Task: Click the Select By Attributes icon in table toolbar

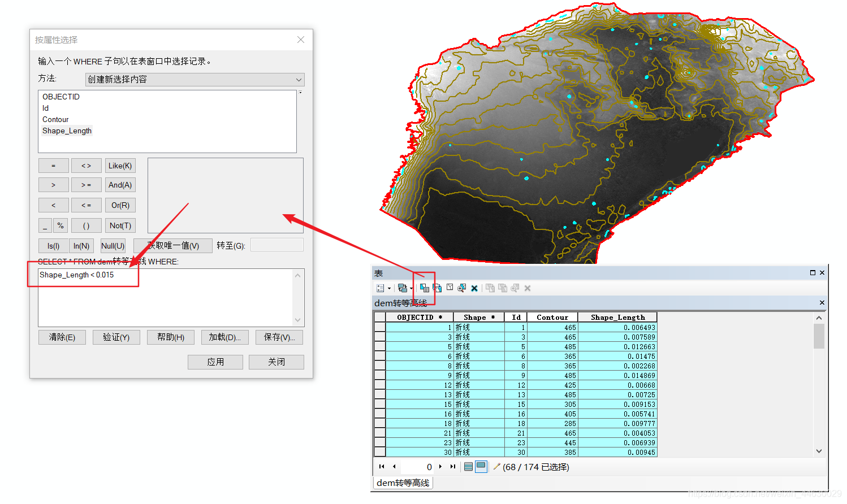Action: point(425,288)
